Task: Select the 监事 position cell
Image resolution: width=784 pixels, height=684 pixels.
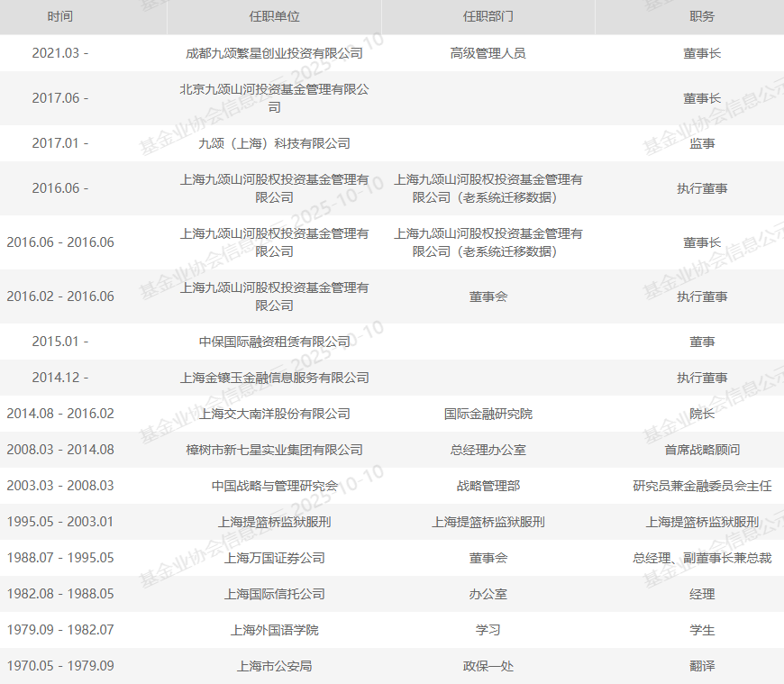Action: [702, 143]
